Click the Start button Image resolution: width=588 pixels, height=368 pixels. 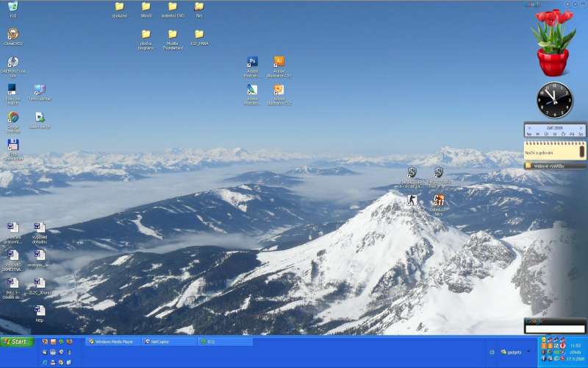[16, 342]
